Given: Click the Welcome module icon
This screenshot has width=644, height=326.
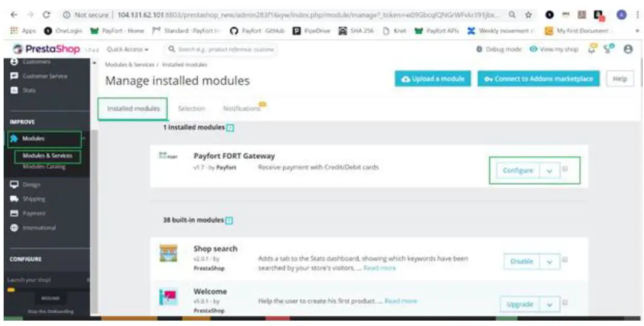Looking at the screenshot, I should (168, 297).
